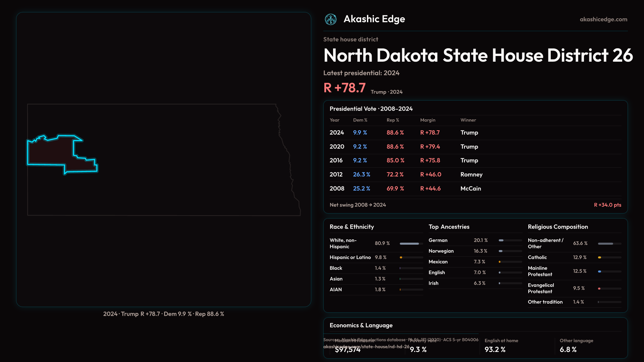Click the Net swing R +34.0 pts value
The image size is (644, 362).
607,205
